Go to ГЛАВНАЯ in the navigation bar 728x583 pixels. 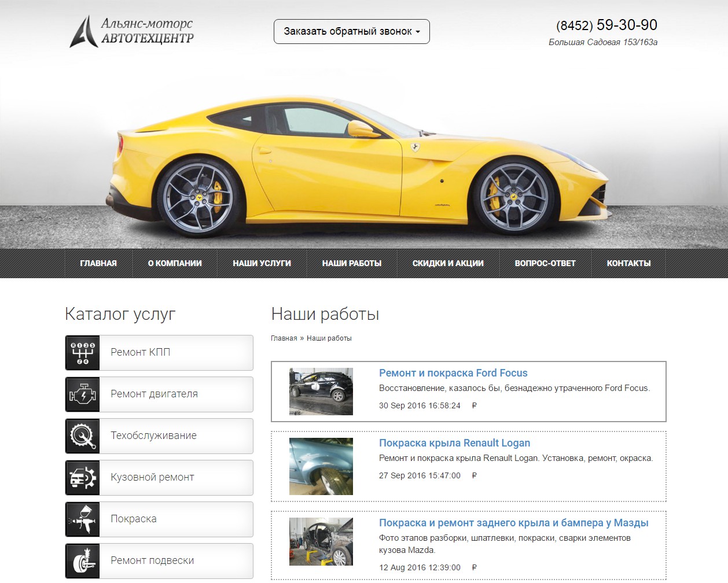98,263
